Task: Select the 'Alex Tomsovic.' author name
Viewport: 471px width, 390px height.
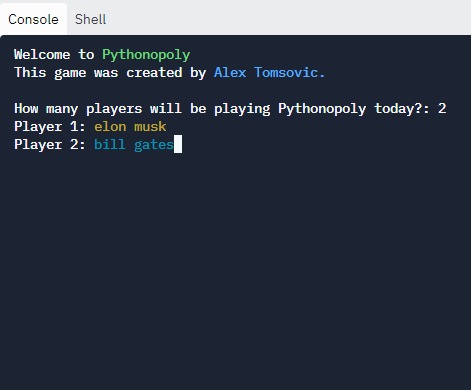Action: pyautogui.click(x=269, y=72)
